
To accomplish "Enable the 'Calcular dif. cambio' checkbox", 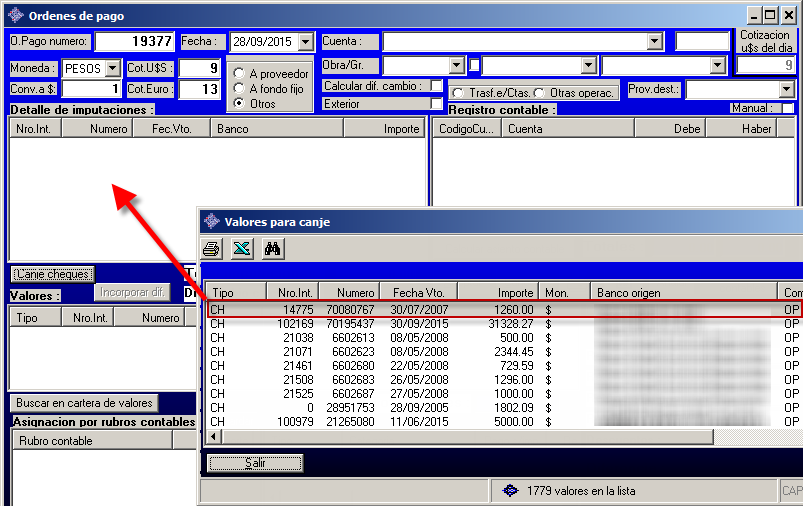I will pos(436,86).
